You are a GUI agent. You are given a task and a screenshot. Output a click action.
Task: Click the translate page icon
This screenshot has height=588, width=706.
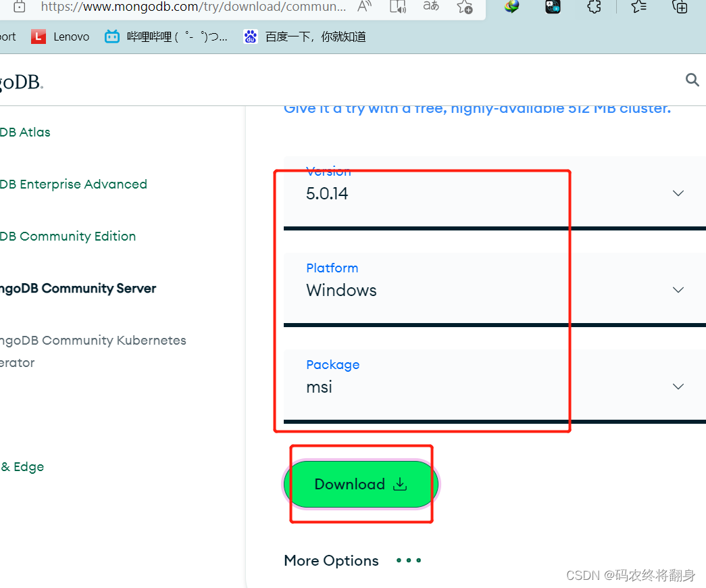[431, 6]
